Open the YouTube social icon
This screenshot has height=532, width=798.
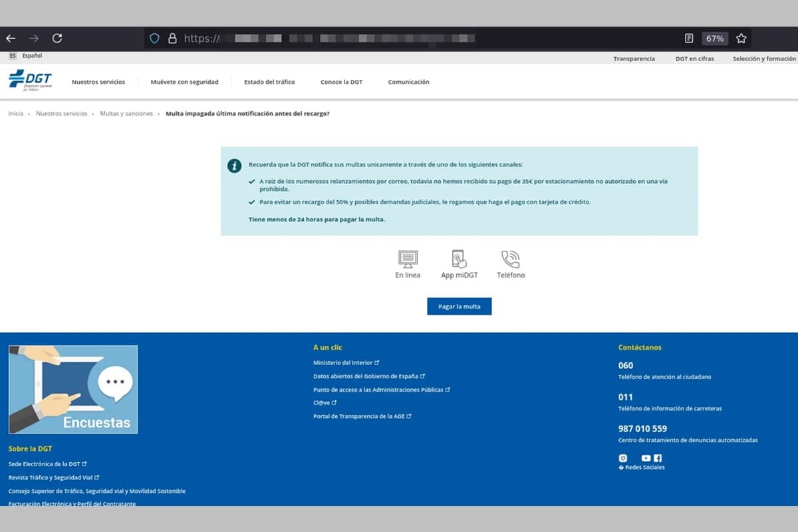[x=645, y=458]
